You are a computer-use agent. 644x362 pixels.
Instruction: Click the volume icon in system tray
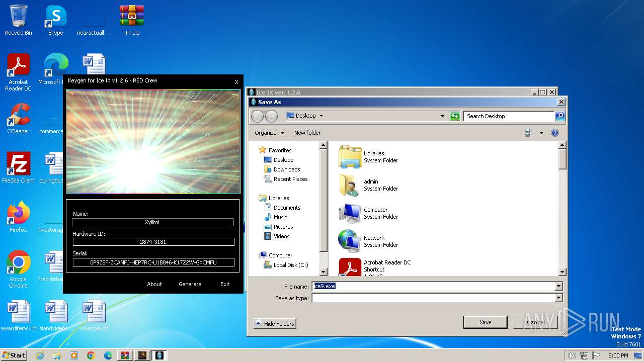[x=572, y=355]
